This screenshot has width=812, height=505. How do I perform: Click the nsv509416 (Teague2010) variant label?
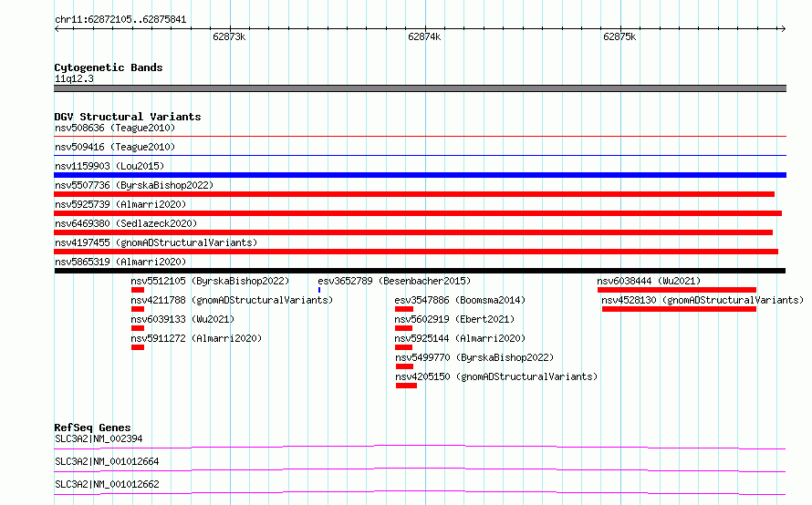point(115,147)
